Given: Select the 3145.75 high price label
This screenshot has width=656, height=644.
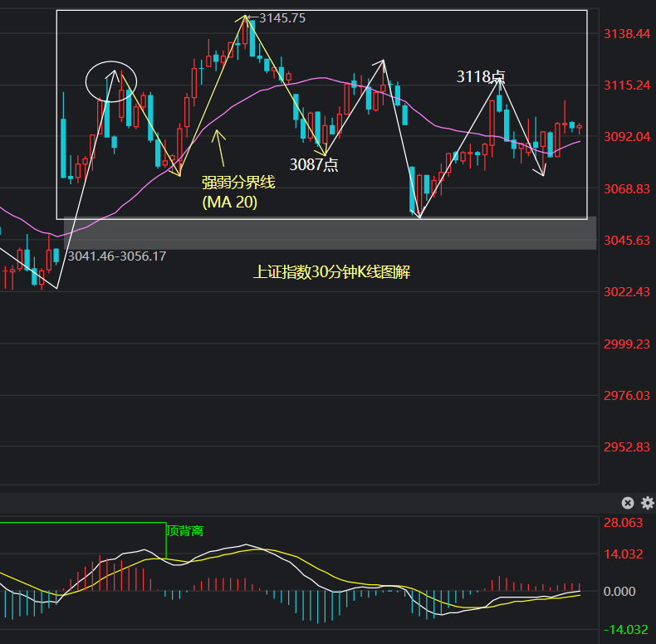Looking at the screenshot, I should coord(282,18).
